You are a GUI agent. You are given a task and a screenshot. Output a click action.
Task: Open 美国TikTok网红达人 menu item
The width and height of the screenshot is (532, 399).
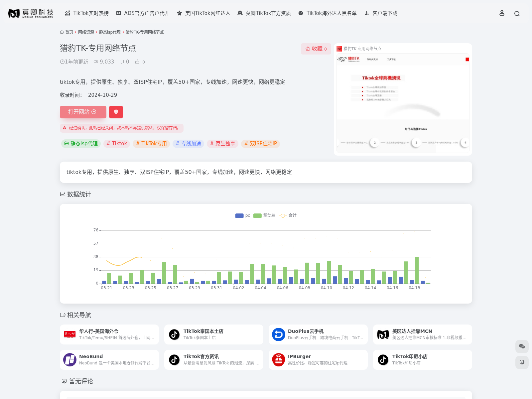[x=203, y=13]
